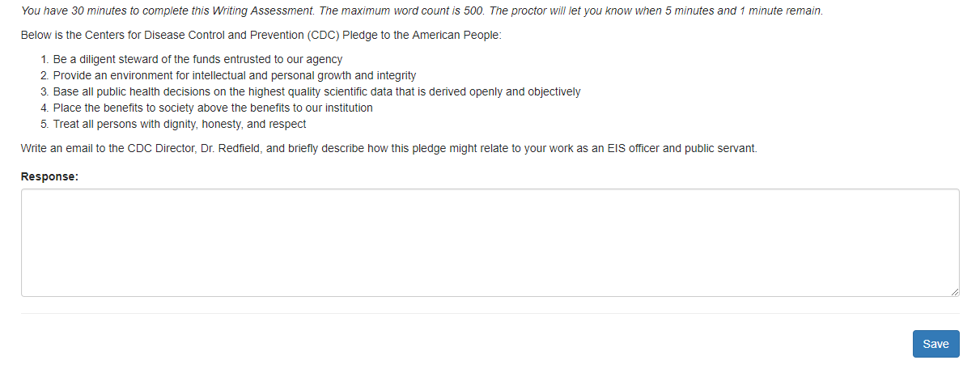Click the horizontal divider above Save
The height and width of the screenshot is (373, 980).
pyautogui.click(x=490, y=313)
